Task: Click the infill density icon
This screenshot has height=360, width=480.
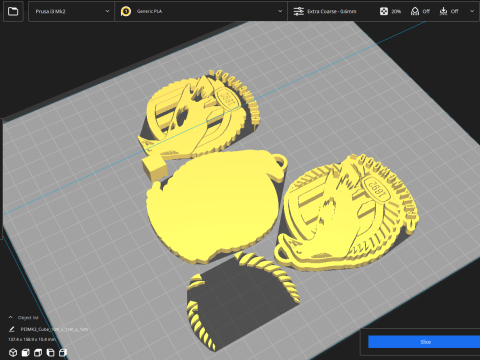Action: point(384,11)
